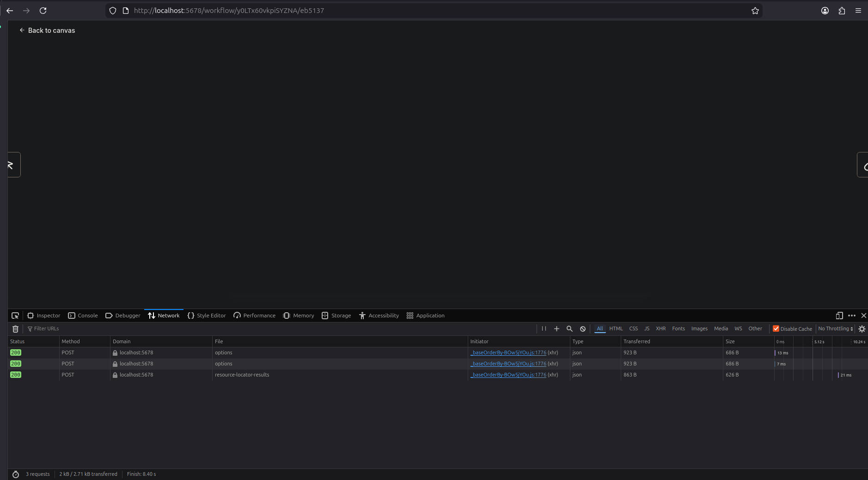Open network settings gear icon
The height and width of the screenshot is (480, 868).
pos(862,329)
